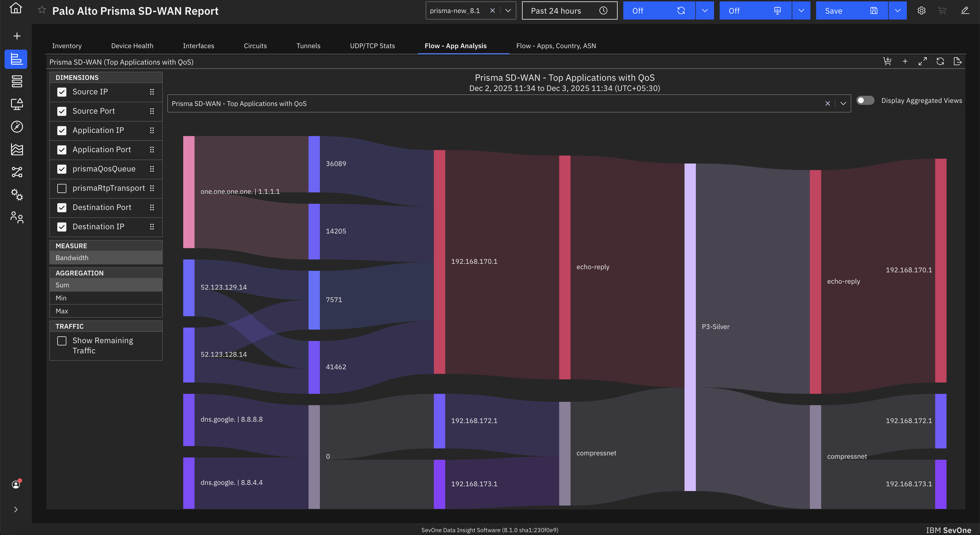The width and height of the screenshot is (980, 535).
Task: Click the Home icon in sidebar
Action: [16, 9]
